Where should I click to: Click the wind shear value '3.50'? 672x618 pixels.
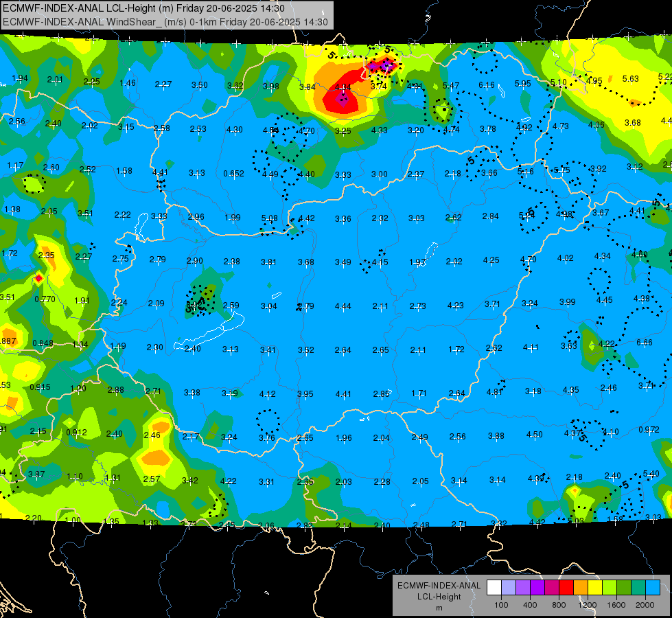click(x=199, y=85)
